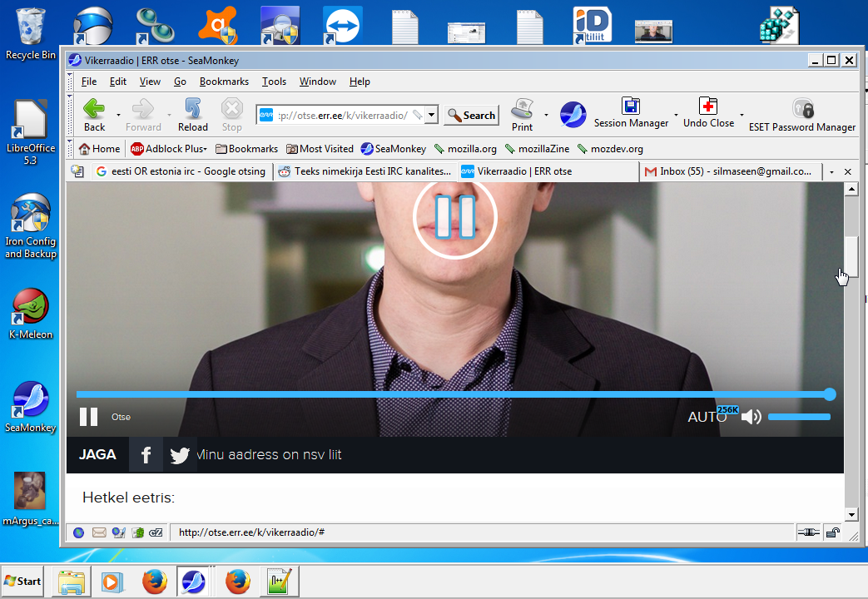
Task: Expand the URL bar history dropdown
Action: point(431,116)
